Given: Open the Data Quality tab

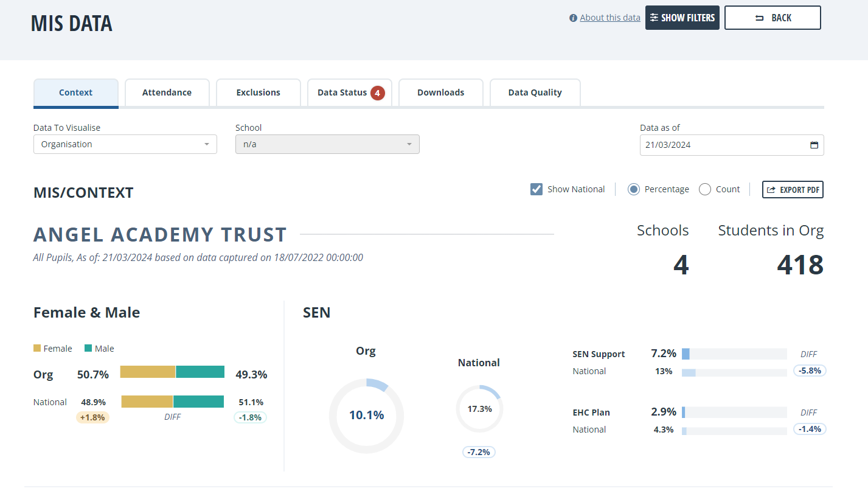Looking at the screenshot, I should click(x=535, y=93).
